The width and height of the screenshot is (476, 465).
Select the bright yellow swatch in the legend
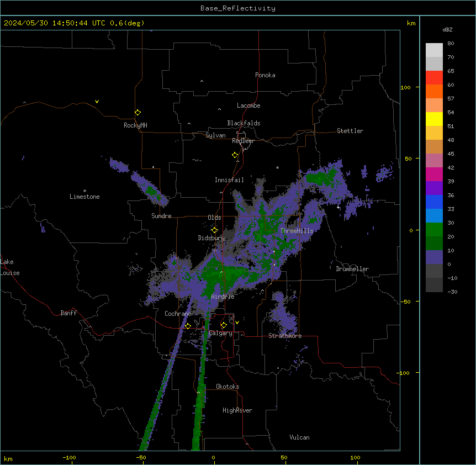click(434, 119)
